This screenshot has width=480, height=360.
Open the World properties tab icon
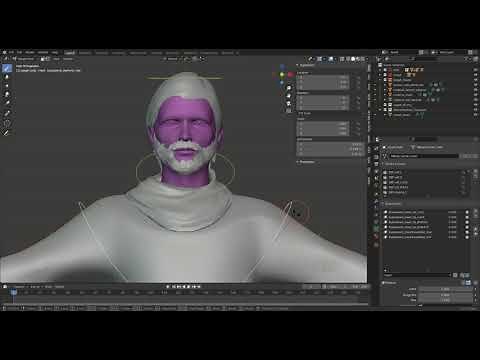pyautogui.click(x=376, y=186)
